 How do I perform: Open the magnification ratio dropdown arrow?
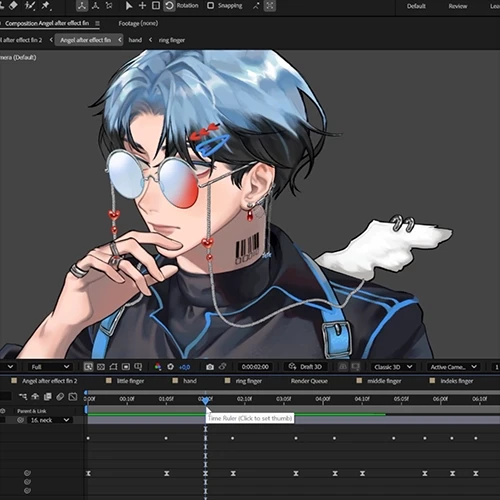click(10, 367)
